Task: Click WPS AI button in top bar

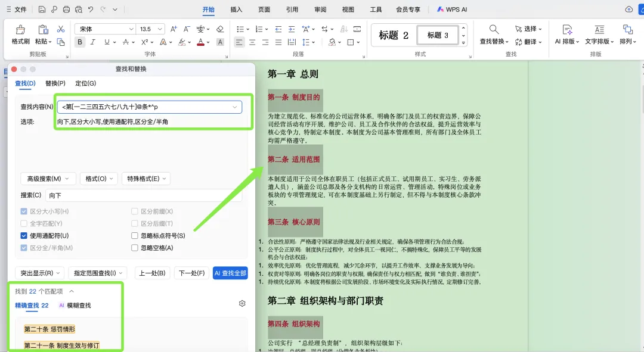Action: [452, 10]
